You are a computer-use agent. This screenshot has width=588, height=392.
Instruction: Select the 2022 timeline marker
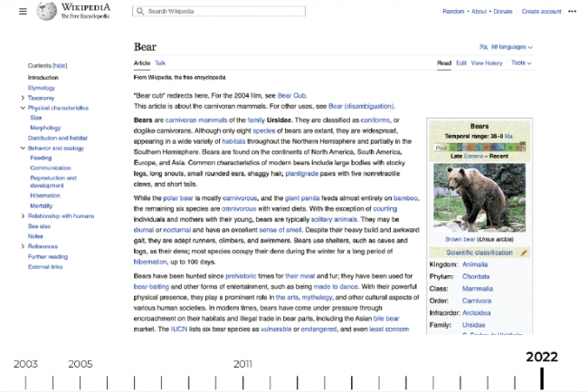pos(542,378)
